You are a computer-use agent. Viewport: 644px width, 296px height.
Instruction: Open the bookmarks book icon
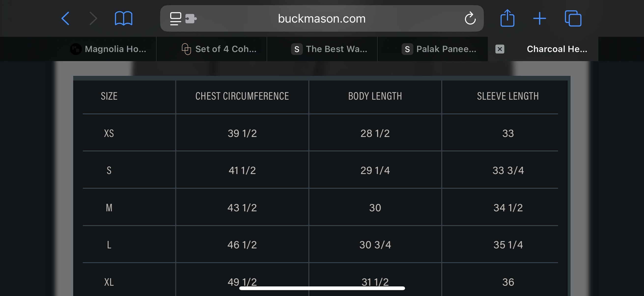coord(124,18)
